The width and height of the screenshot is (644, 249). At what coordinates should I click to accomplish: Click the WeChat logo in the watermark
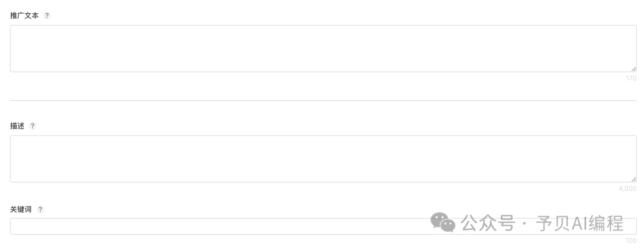(x=442, y=223)
